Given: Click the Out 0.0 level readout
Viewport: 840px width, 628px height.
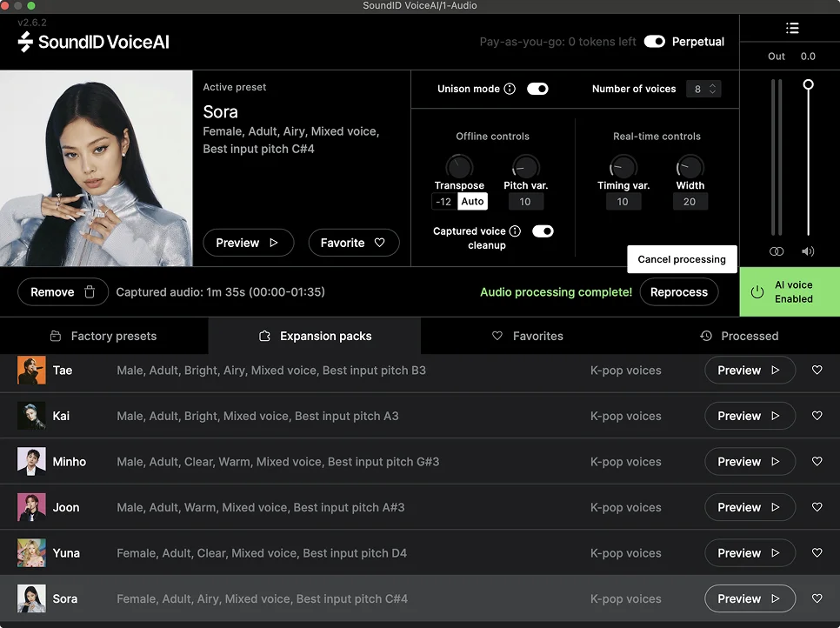Looking at the screenshot, I should click(x=791, y=57).
